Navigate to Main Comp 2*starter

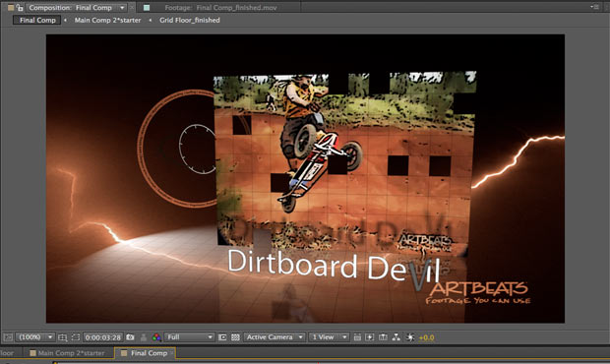pyautogui.click(x=108, y=20)
